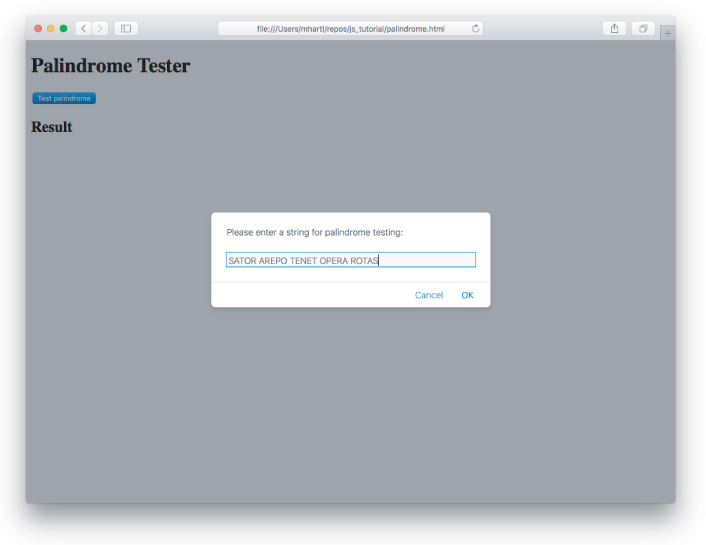Show the tab overview
This screenshot has width=706, height=545.
pos(642,28)
